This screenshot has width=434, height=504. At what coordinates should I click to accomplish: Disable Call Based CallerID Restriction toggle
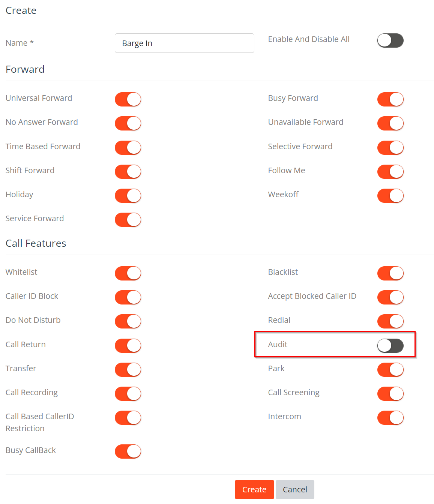click(x=128, y=418)
